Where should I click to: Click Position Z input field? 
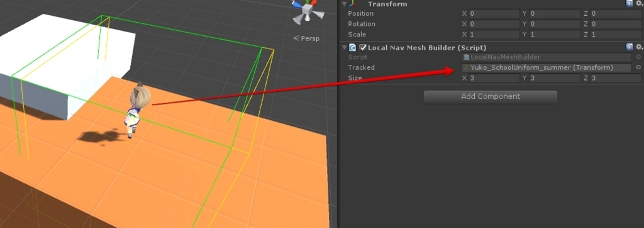(x=616, y=14)
